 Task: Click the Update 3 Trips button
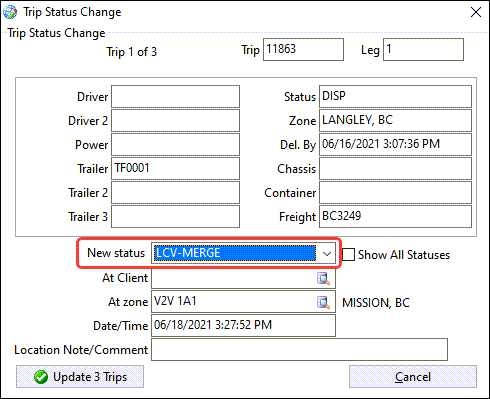coord(80,377)
